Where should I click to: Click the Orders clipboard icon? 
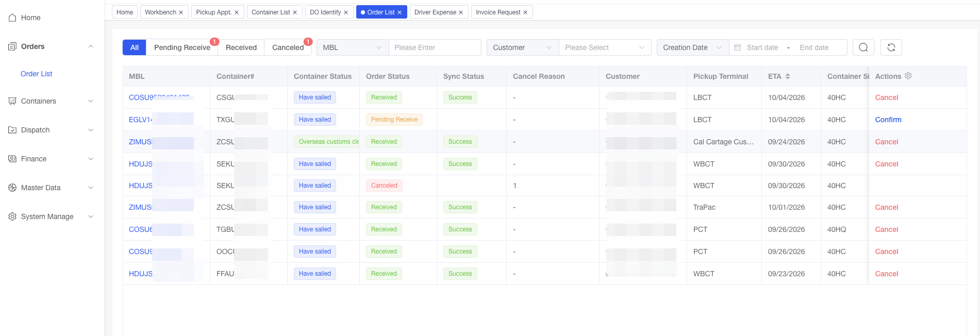point(12,46)
